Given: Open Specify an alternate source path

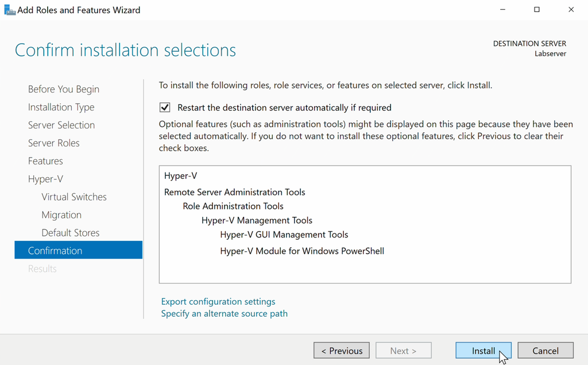Looking at the screenshot, I should pyautogui.click(x=224, y=313).
